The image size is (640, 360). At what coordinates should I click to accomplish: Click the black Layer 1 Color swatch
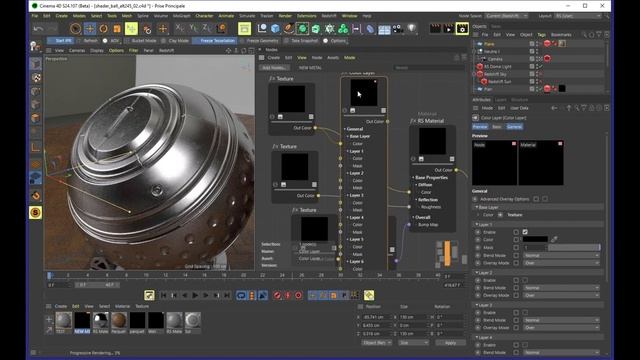click(535, 239)
